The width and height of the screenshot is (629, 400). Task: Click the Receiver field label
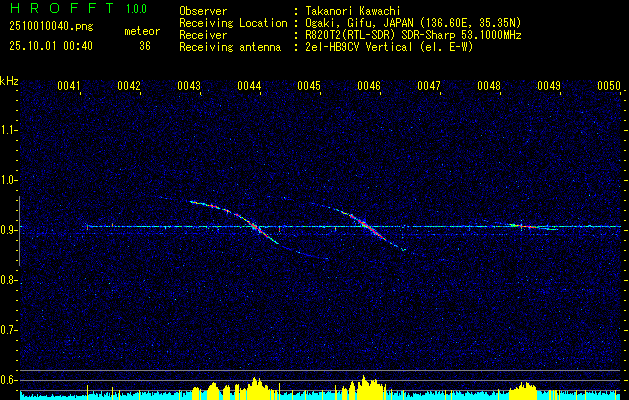click(203, 35)
